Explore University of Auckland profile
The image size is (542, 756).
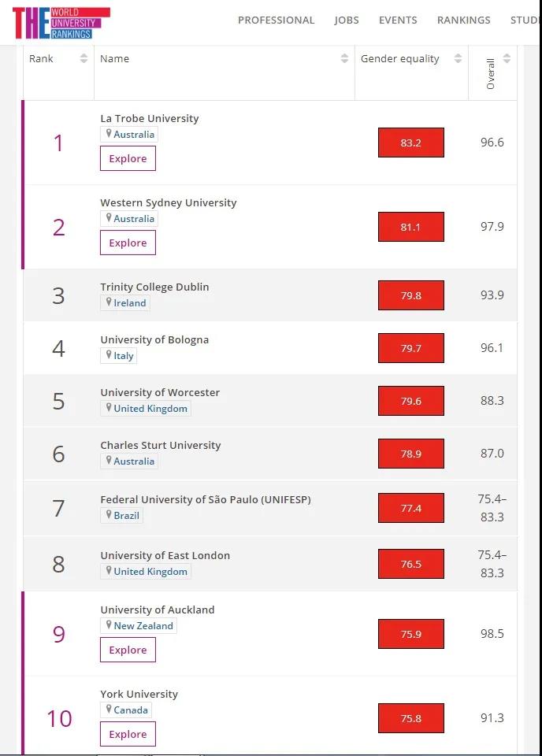coord(128,650)
